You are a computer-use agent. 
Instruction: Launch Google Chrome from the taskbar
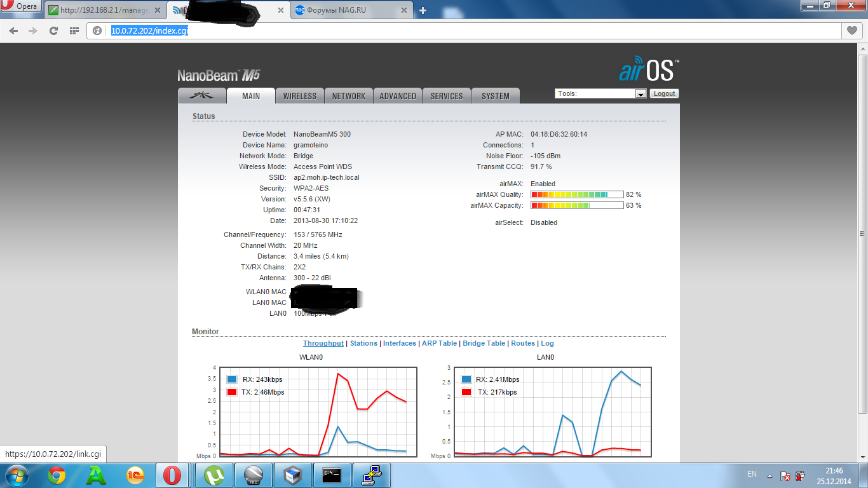point(57,475)
